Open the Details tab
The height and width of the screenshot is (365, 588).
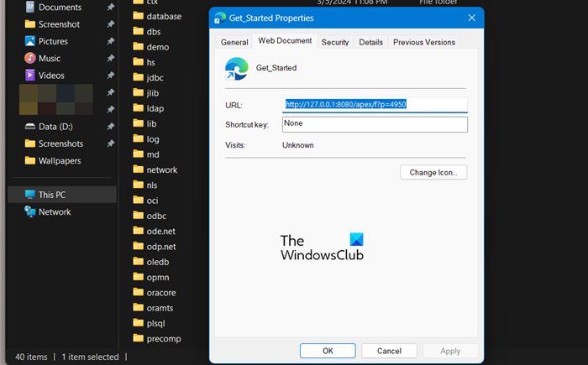370,42
